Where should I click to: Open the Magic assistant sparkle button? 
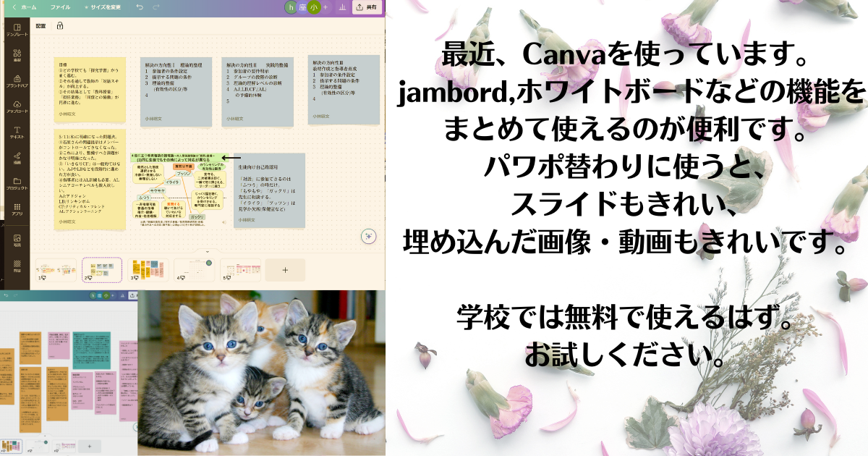coord(369,236)
